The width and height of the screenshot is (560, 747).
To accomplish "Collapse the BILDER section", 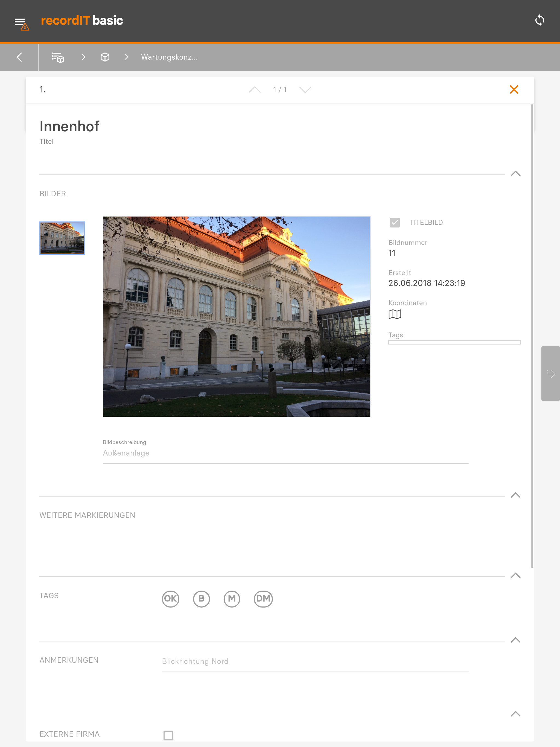I will [515, 174].
